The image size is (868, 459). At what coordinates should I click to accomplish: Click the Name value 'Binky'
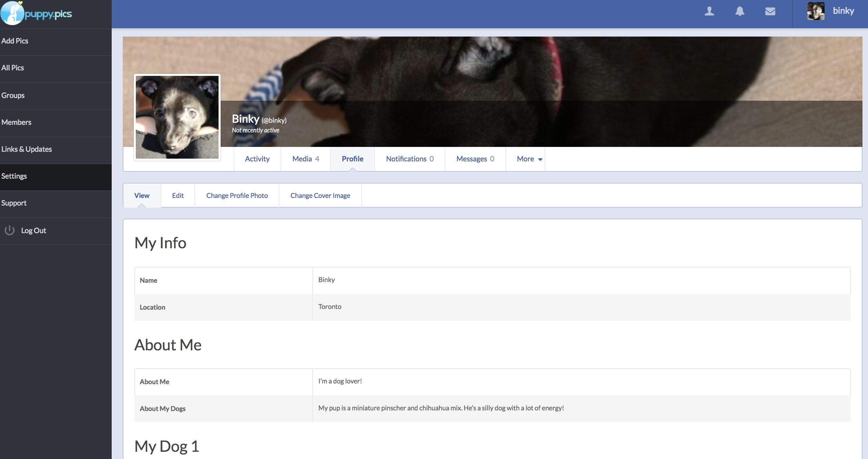click(326, 280)
